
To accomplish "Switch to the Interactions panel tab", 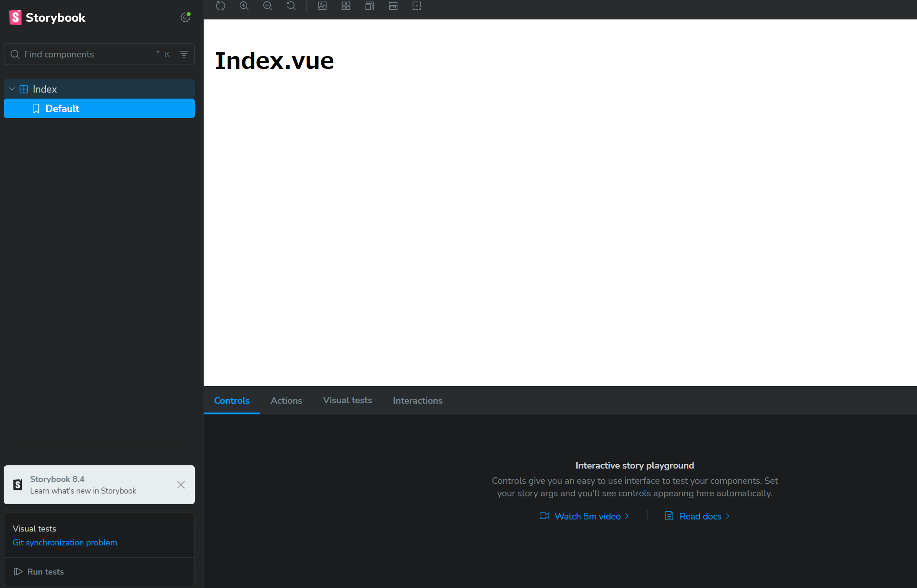I will (x=417, y=400).
